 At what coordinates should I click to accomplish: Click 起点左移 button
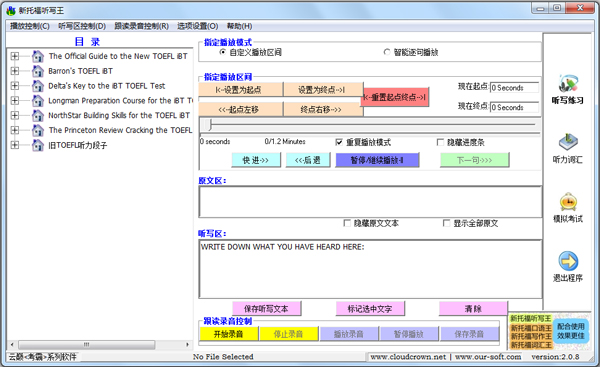(x=241, y=109)
